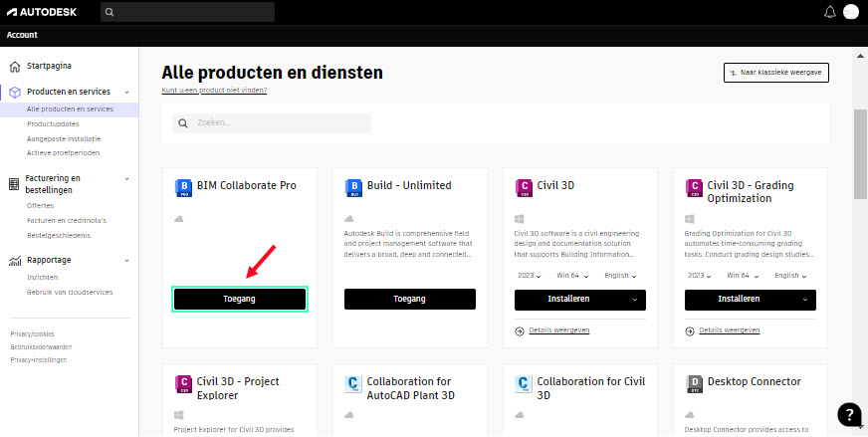Click the Zoeken product search field
The image size is (868, 437).
271,123
